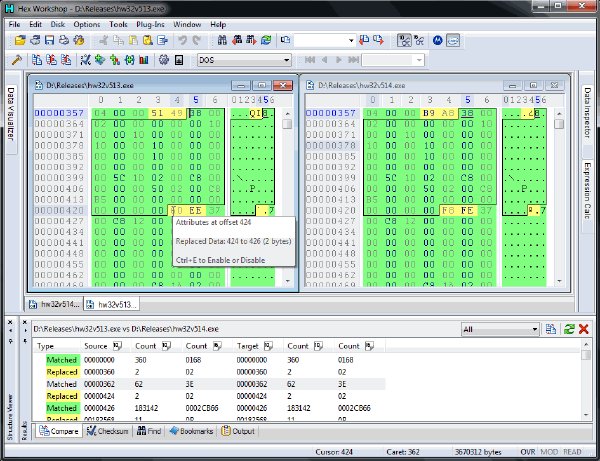The height and width of the screenshot is (461, 600).
Task: Select Replaced row at source 00000360
Action: click(x=209, y=372)
